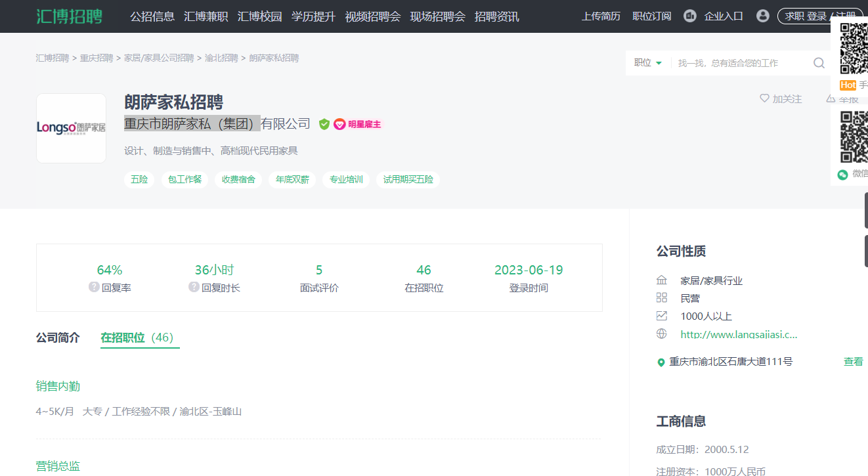This screenshot has height=476, width=868.
Task: Click the 职位订阅 link
Action: (652, 16)
